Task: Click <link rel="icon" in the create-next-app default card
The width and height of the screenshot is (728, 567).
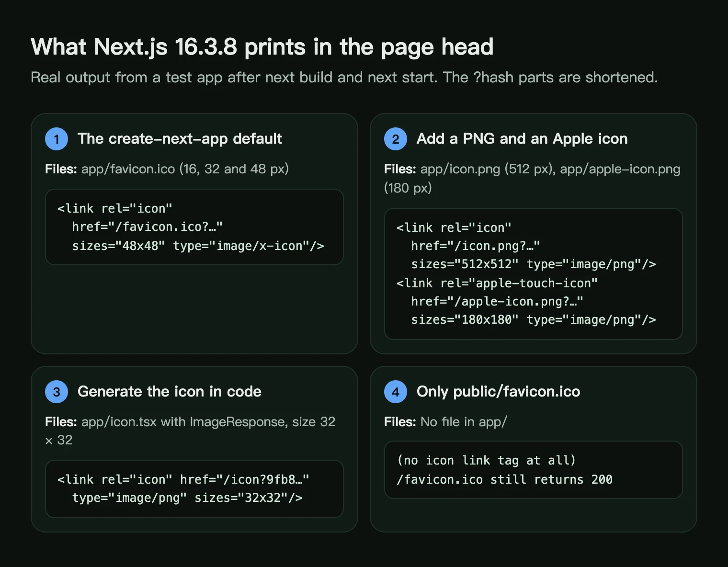Action: 115,208
